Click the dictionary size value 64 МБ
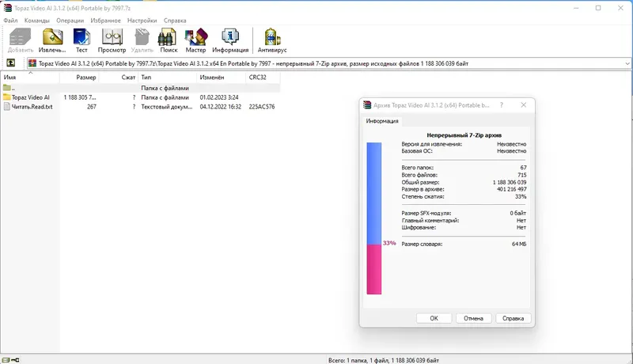 coord(519,244)
